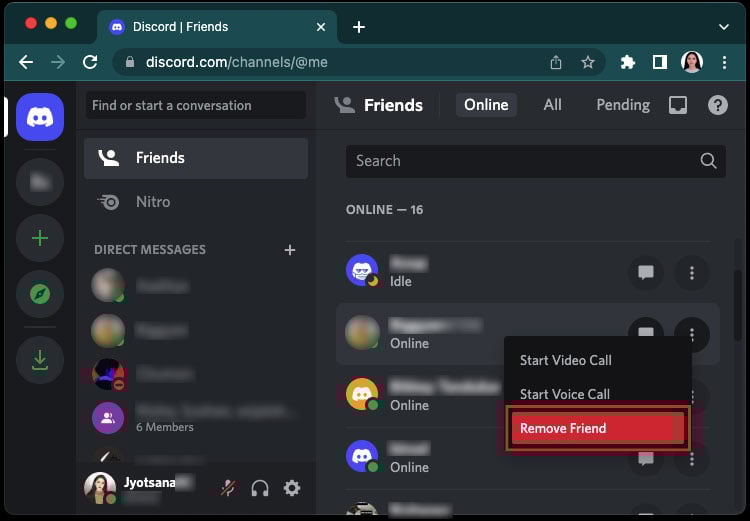
Task: Go back in browser
Action: click(26, 62)
